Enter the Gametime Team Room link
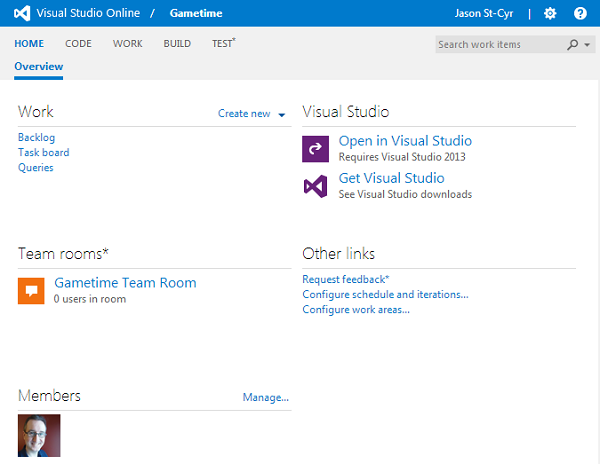 (x=125, y=283)
